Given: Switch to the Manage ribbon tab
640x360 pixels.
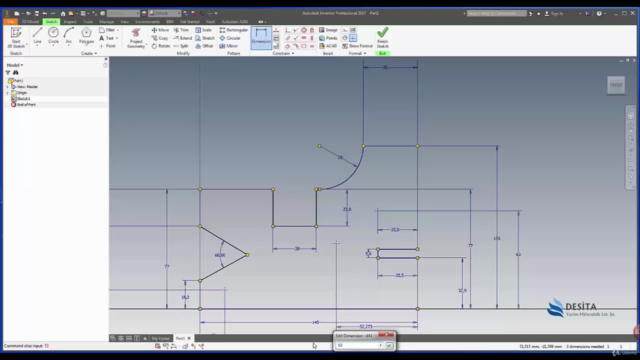Looking at the screenshot, I should pyautogui.click(x=107, y=22).
